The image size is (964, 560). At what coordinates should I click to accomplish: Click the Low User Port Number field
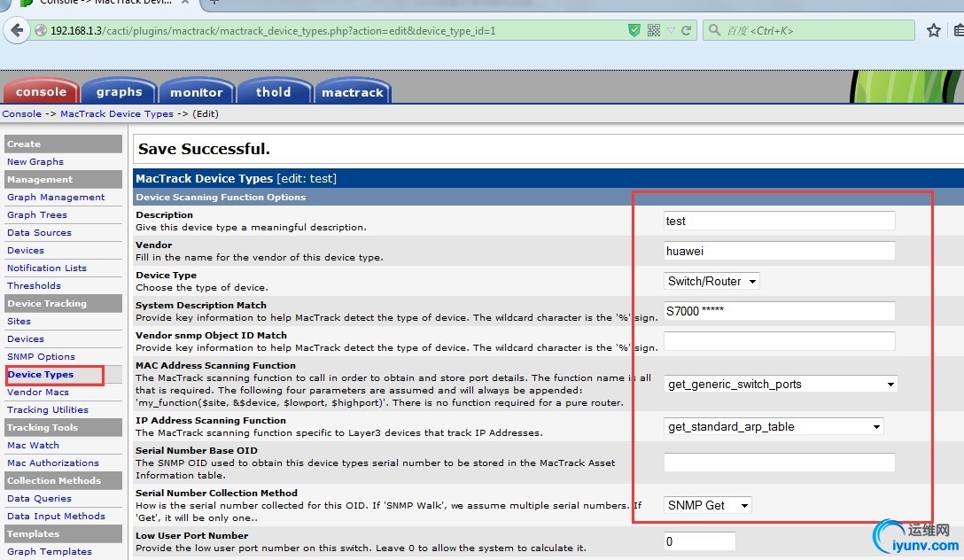pyautogui.click(x=700, y=541)
